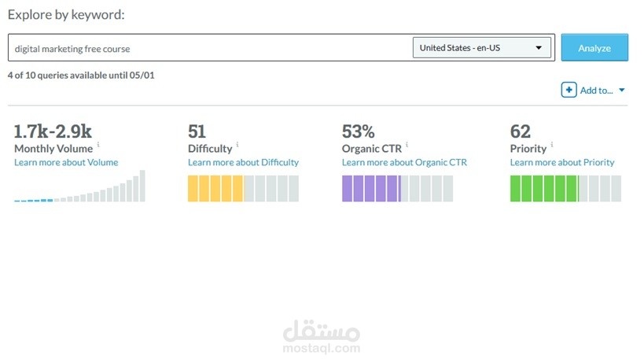Click the green Priority score bar

pyautogui.click(x=565, y=188)
